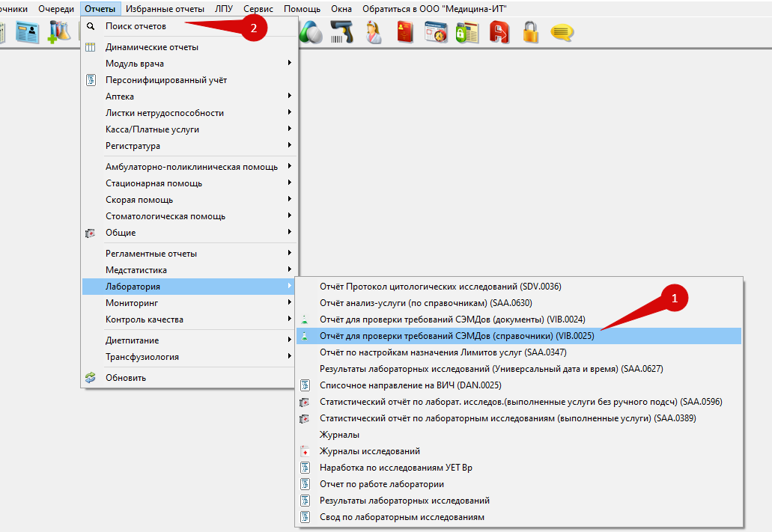
Task: Expand the Мониторинг submenu
Action: (x=132, y=303)
